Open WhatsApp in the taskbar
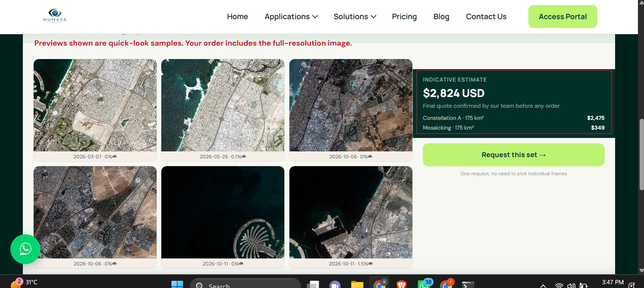Image resolution: width=644 pixels, height=288 pixels. (424, 284)
